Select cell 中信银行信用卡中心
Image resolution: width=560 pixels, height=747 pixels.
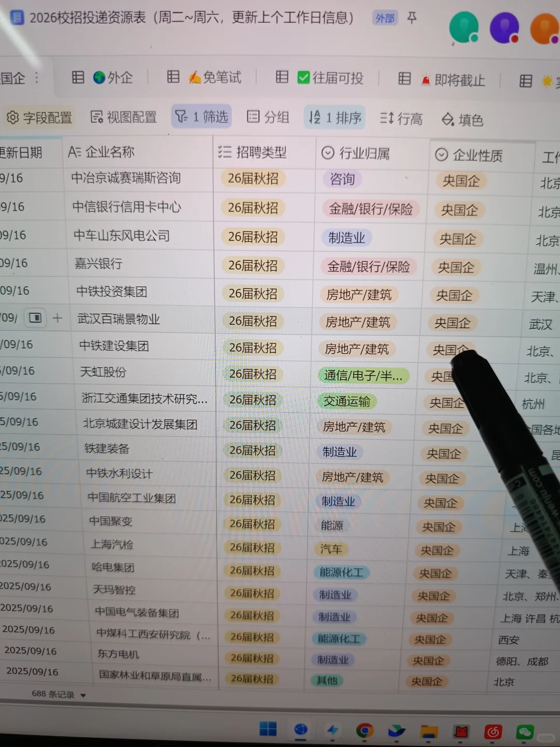point(127,207)
